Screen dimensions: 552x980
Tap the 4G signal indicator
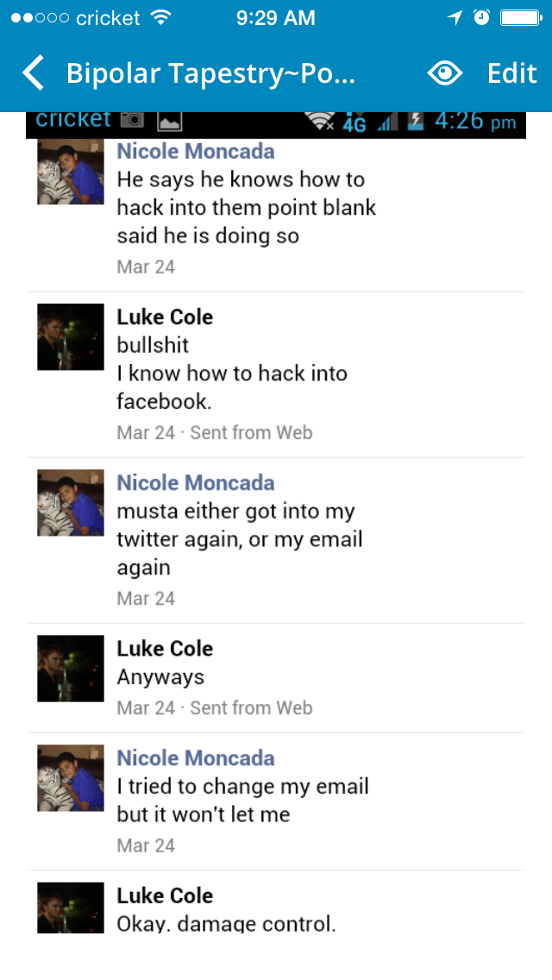(354, 123)
